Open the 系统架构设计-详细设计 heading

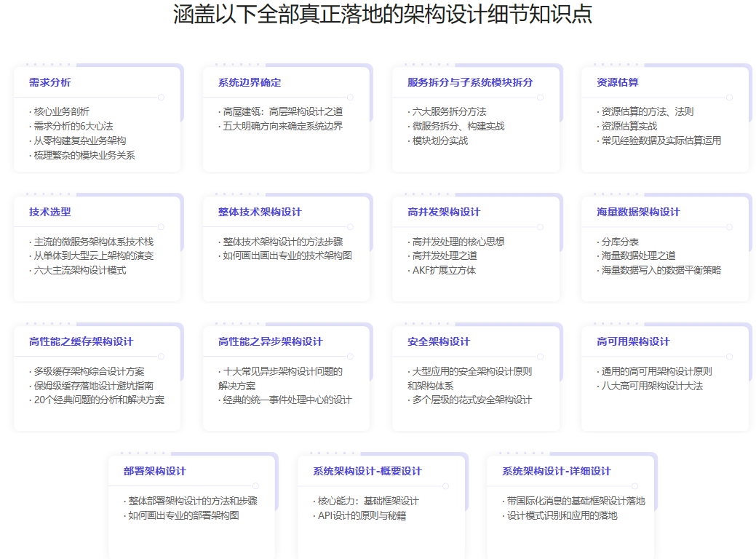[x=557, y=471]
